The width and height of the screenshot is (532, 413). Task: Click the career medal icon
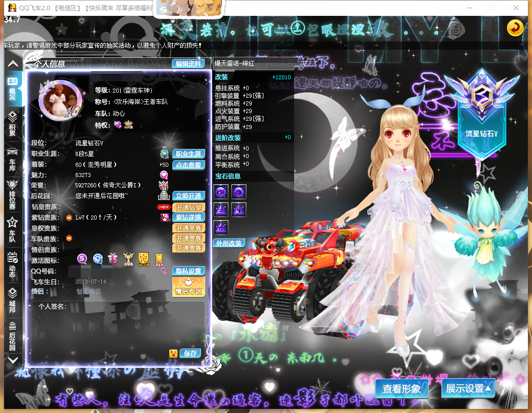(165, 153)
